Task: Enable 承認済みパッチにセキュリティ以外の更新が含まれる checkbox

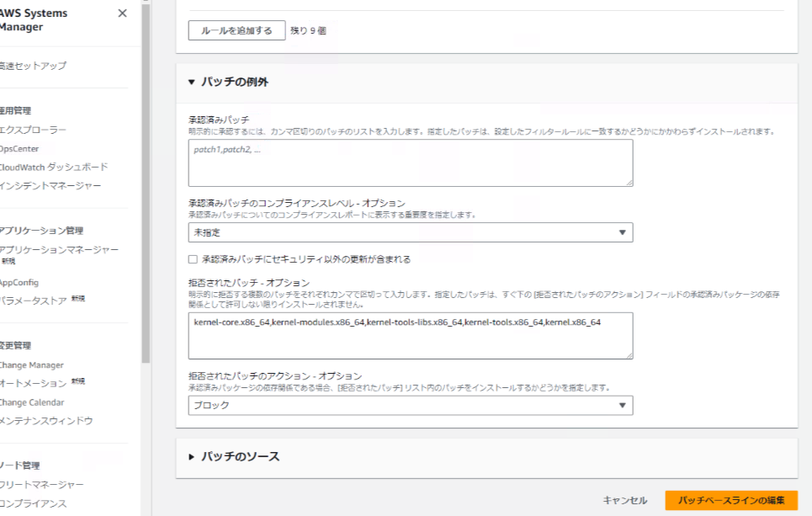Action: (x=193, y=259)
